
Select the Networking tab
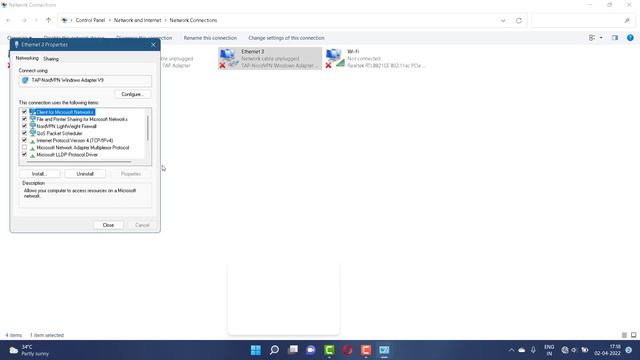[27, 58]
